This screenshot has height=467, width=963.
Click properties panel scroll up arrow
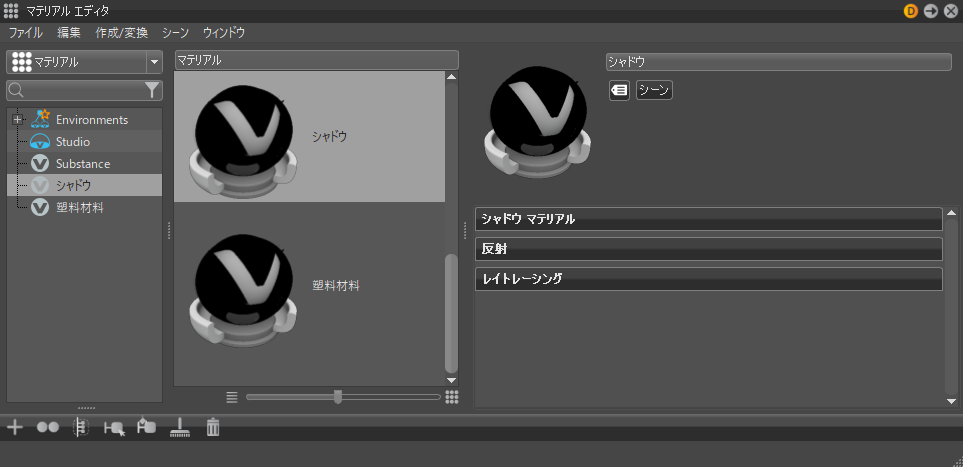pos(951,213)
